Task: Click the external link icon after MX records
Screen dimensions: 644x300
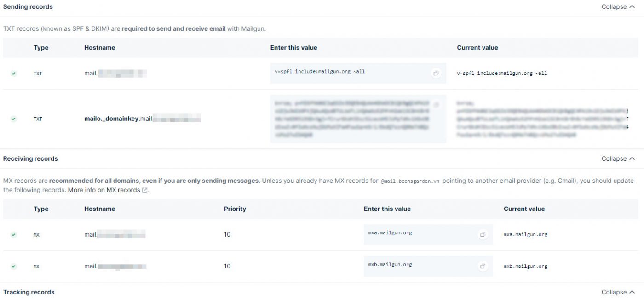Action: (x=145, y=190)
